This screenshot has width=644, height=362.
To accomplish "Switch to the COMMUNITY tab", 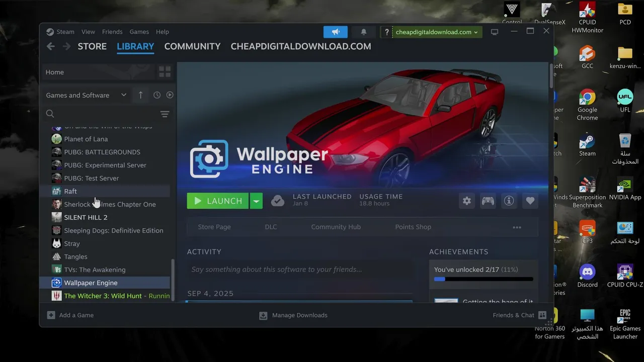I will (192, 46).
